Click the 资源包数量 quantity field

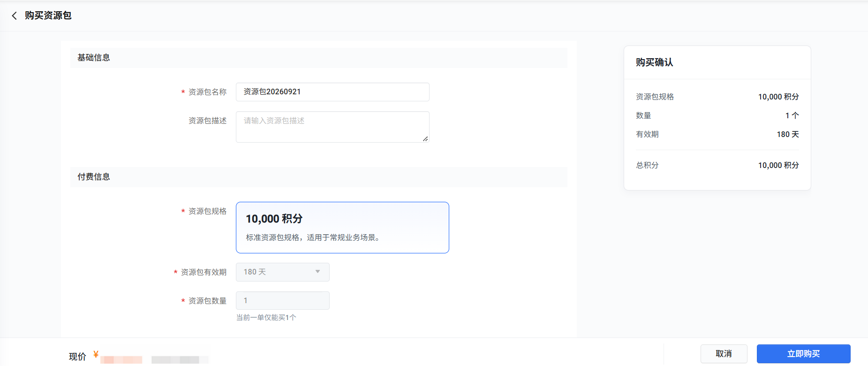click(x=283, y=300)
